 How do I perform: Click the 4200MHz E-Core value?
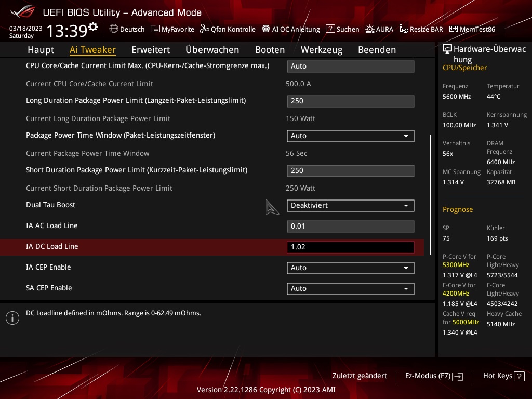(456, 294)
